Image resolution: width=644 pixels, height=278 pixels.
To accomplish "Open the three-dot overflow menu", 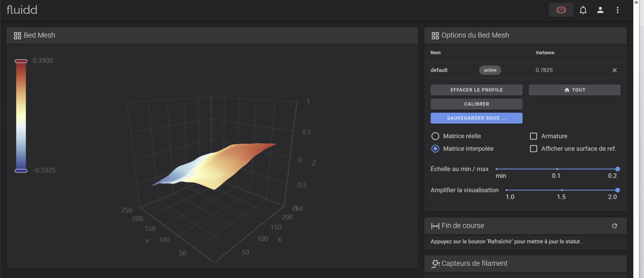I will pyautogui.click(x=618, y=10).
